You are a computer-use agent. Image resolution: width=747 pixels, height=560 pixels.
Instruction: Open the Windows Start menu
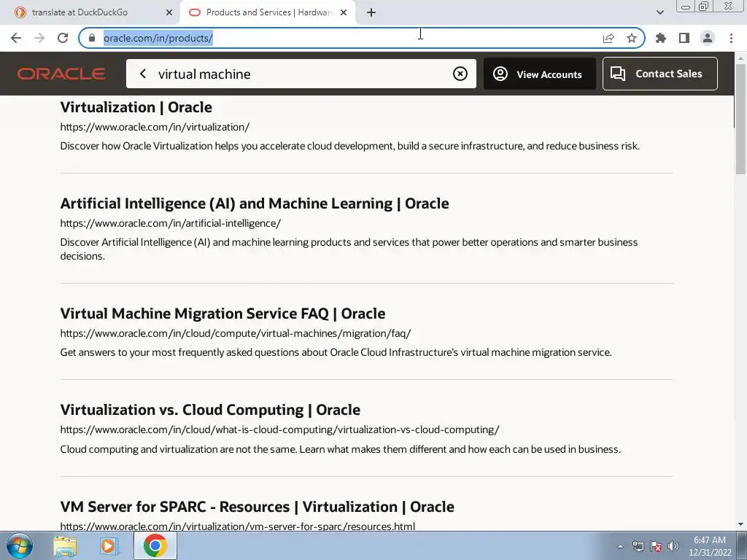[x=19, y=545]
